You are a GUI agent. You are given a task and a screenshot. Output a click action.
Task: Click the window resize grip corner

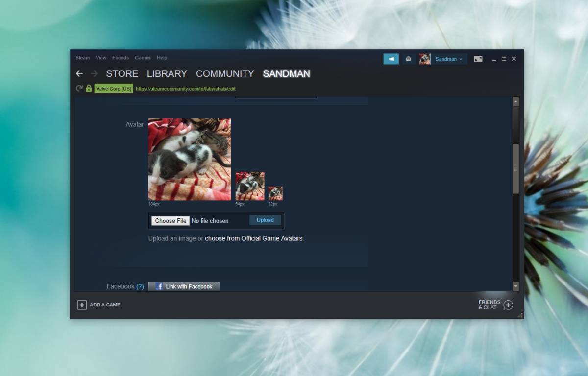520,315
